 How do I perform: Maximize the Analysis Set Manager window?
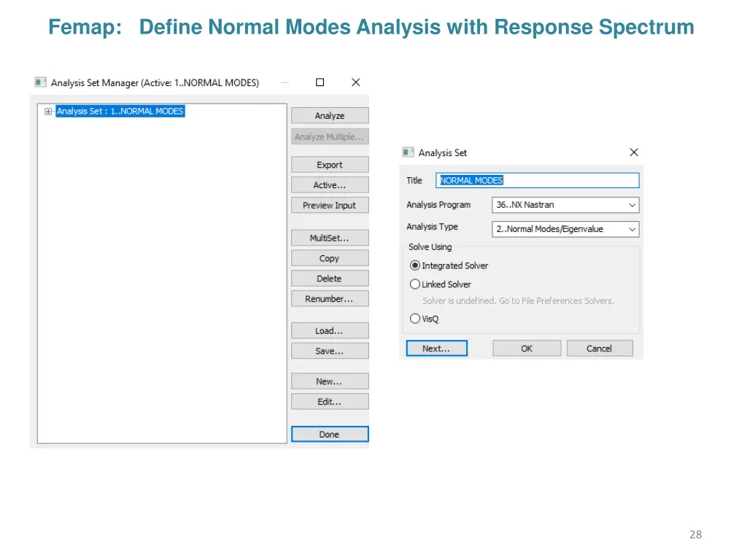(320, 82)
